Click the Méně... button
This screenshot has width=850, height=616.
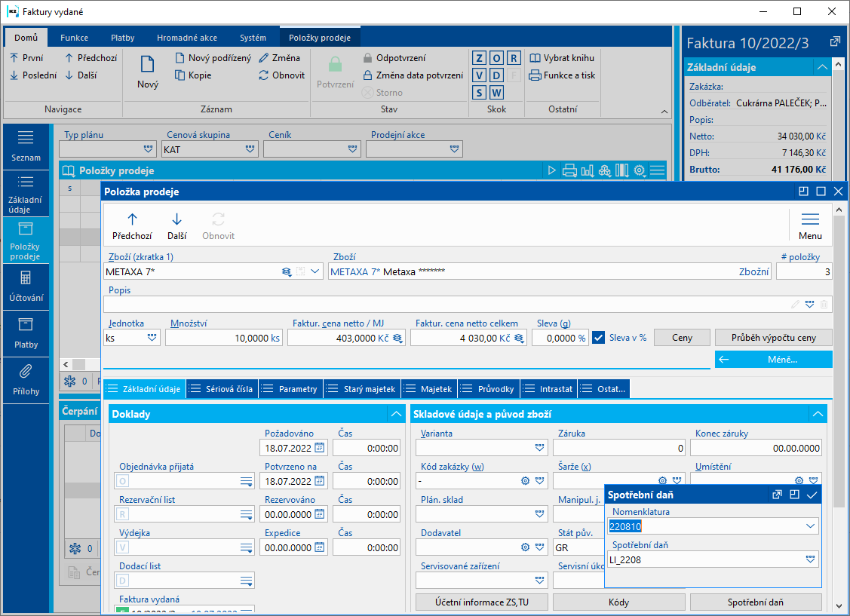click(774, 360)
